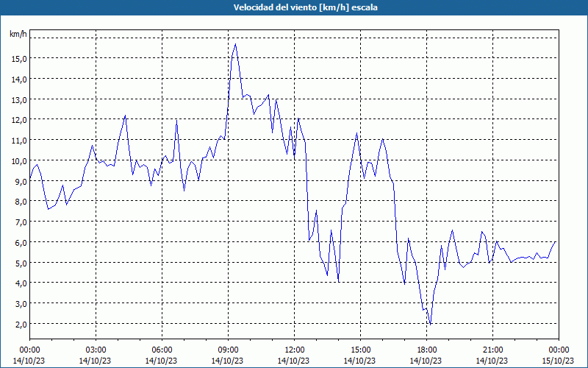Select the "8,0" y-axis value
This screenshot has width=588, height=368.
21,202
